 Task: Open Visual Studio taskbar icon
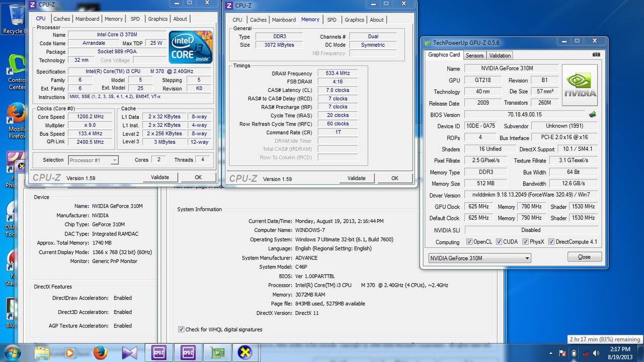coord(129,352)
